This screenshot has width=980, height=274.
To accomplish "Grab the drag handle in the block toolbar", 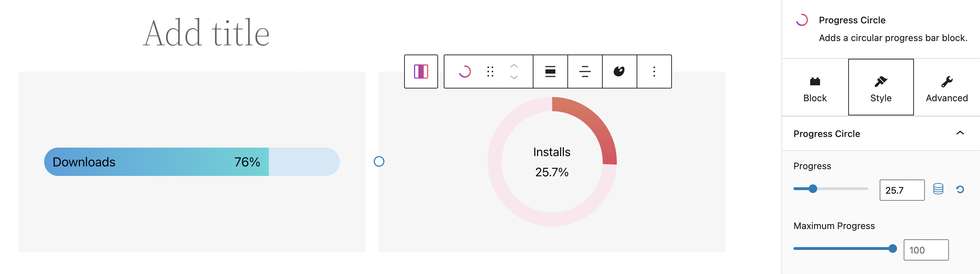I will point(491,71).
